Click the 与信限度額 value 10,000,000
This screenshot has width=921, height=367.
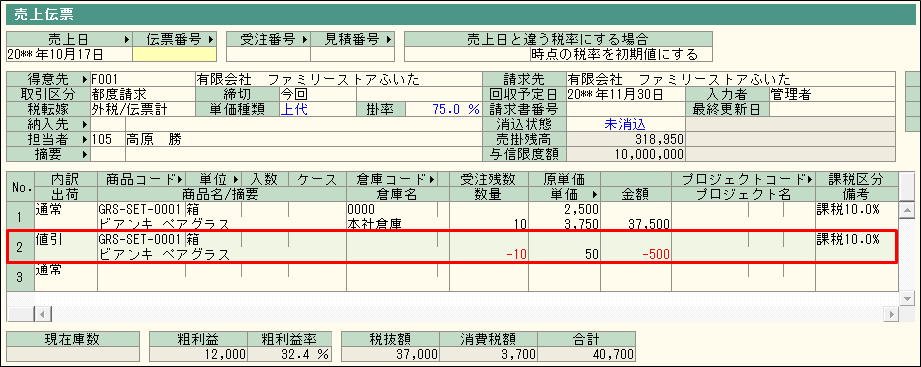626,154
